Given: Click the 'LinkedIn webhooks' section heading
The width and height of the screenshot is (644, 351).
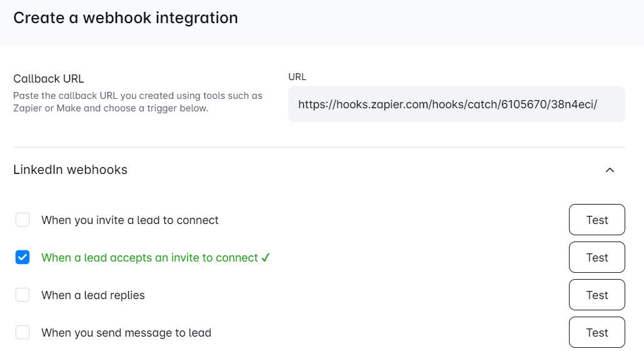Looking at the screenshot, I should pos(70,170).
